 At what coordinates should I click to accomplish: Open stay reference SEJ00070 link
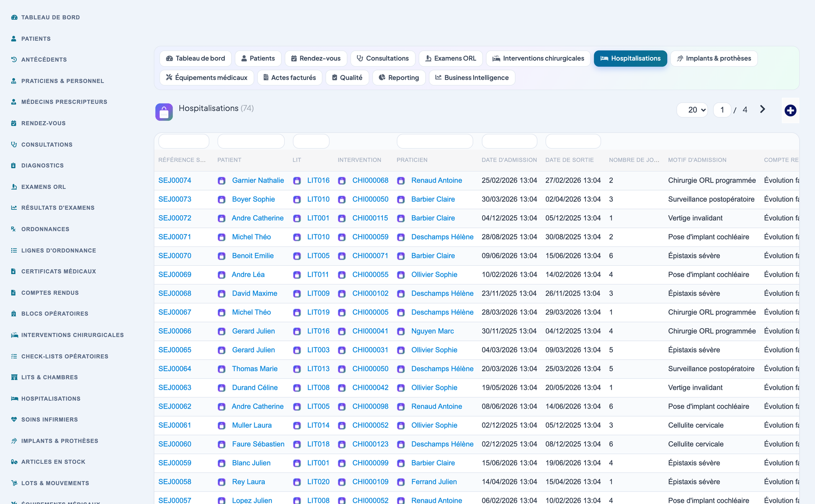pyautogui.click(x=175, y=256)
